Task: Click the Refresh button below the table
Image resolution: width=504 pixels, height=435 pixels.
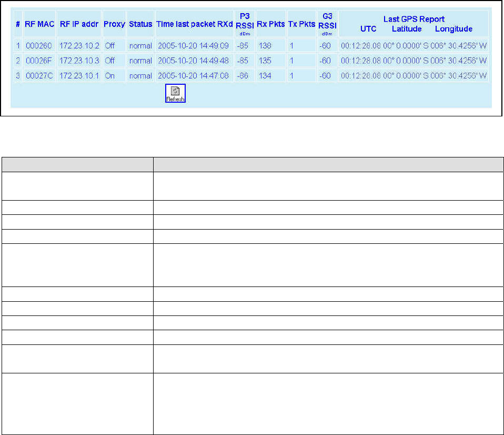Action: pyautogui.click(x=175, y=93)
